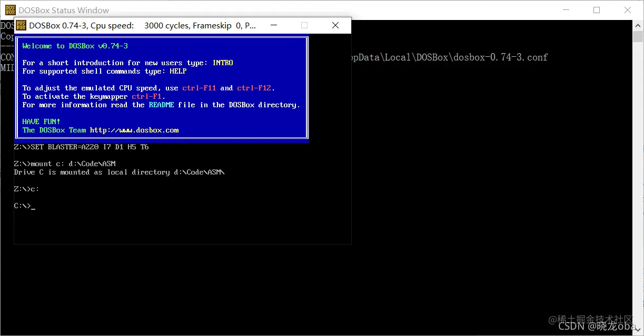Click the 'Welcome to DOSBox v0.74-3' line

coord(75,46)
